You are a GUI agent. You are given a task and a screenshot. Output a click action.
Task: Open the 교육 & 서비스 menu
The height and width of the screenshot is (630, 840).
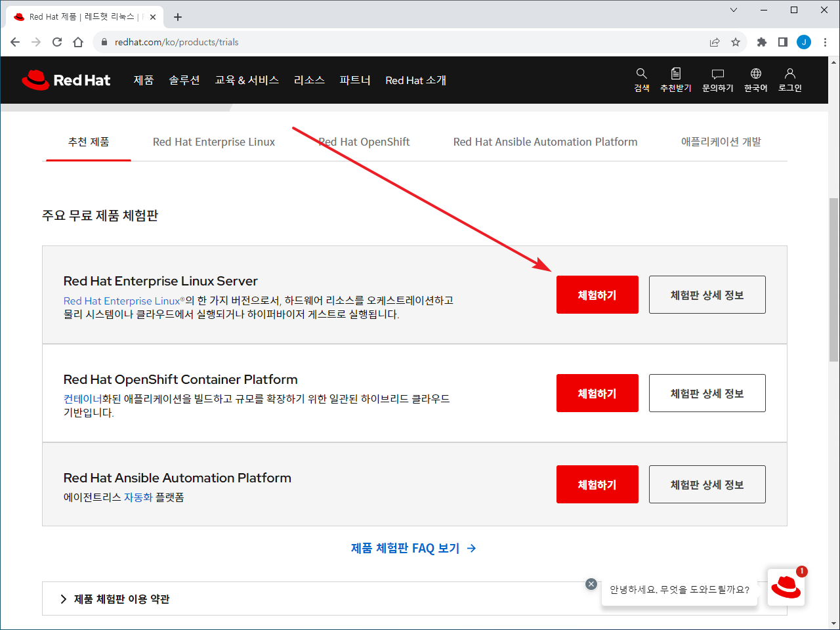coord(247,80)
